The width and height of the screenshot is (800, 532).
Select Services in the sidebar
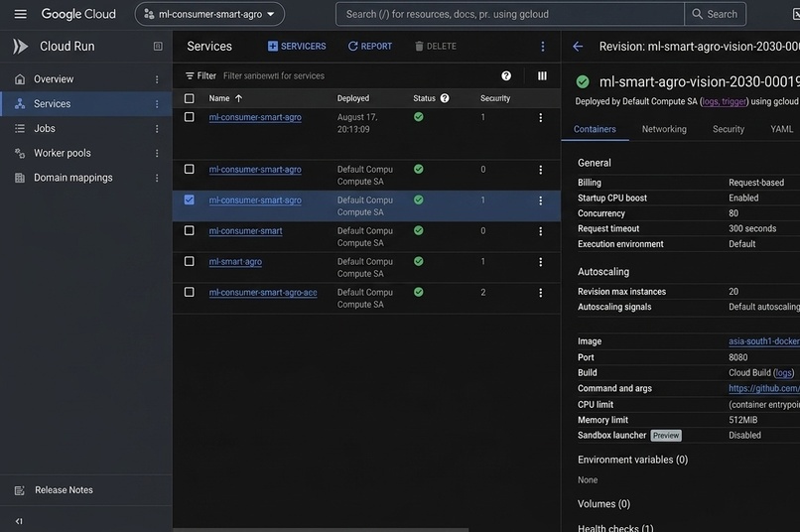point(52,104)
